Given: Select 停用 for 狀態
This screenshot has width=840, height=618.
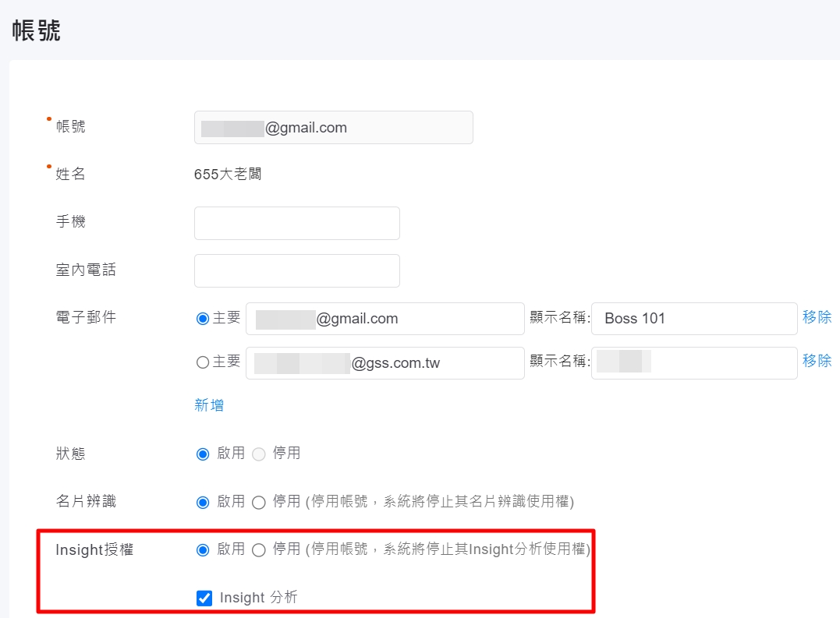Looking at the screenshot, I should click(259, 454).
